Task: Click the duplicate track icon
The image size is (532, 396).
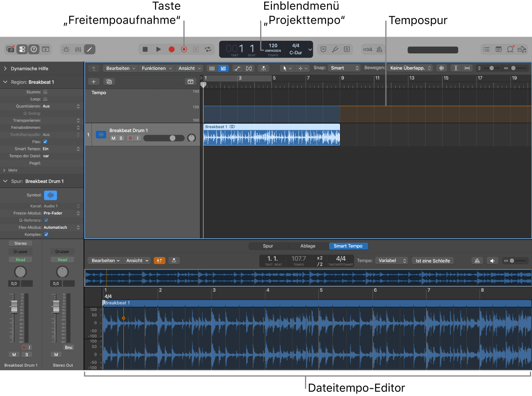Action: click(109, 82)
